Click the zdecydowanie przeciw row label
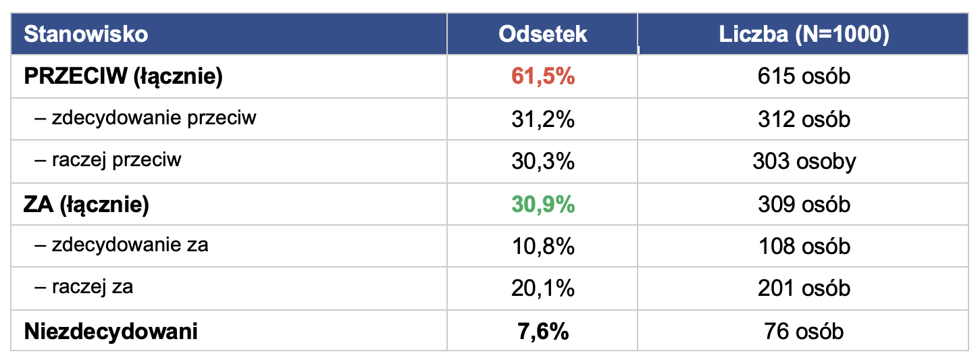The image size is (980, 358). [146, 118]
